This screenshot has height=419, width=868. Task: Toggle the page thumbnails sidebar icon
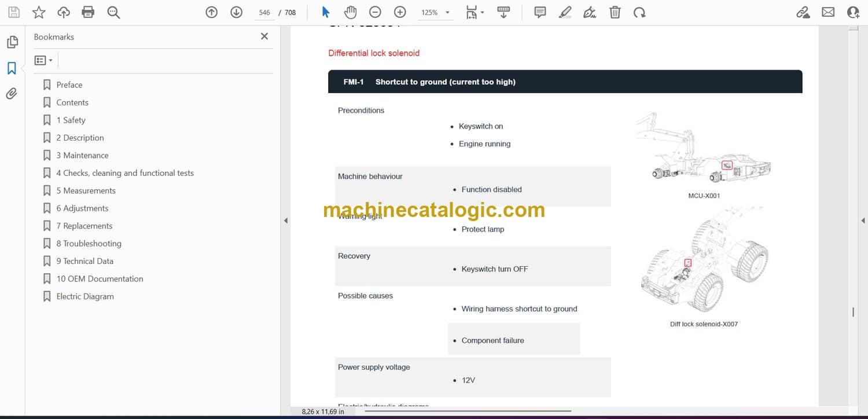[12, 42]
